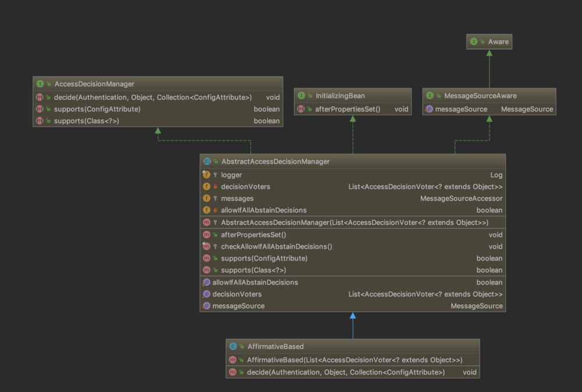This screenshot has width=582, height=392.
Task: Click the constructor method icon of AbstractAccessDecisionManager
Action: pos(207,223)
